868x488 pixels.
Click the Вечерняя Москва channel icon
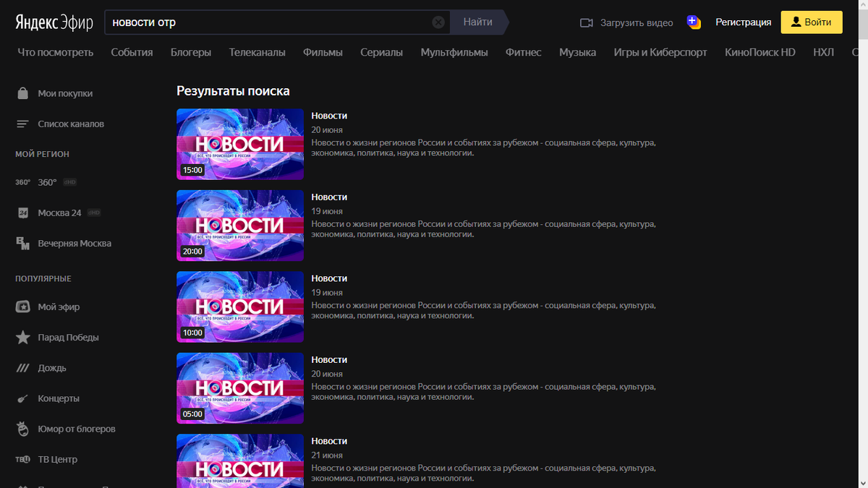point(23,244)
